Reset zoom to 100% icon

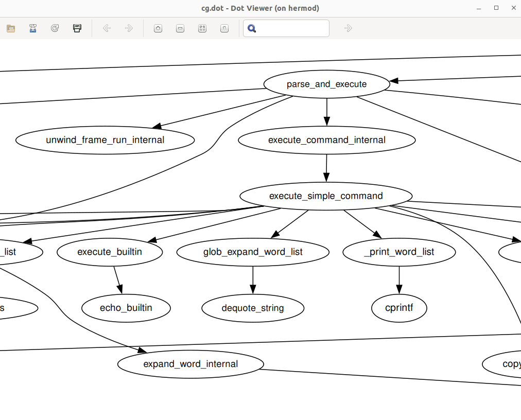click(224, 28)
